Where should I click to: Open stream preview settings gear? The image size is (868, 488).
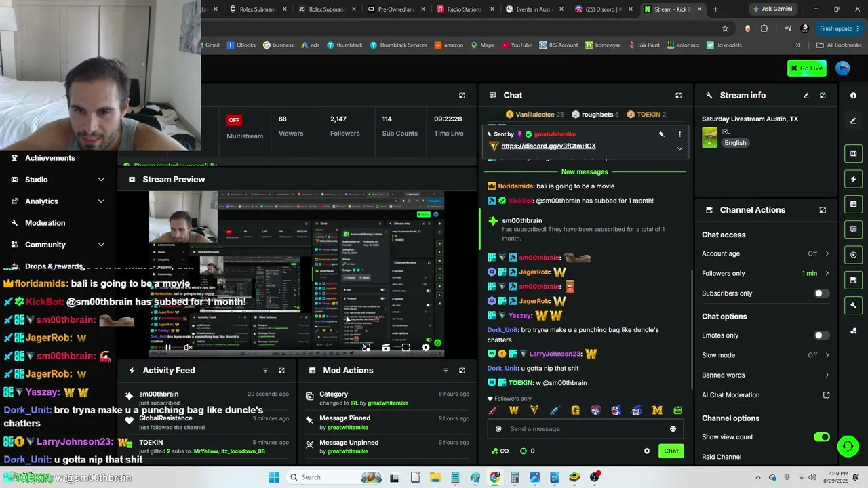[x=426, y=348]
